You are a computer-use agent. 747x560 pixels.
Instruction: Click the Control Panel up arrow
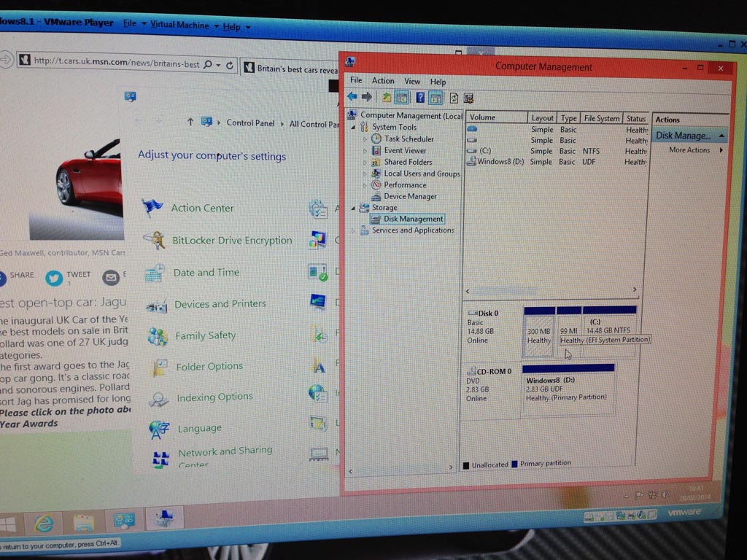tap(190, 122)
